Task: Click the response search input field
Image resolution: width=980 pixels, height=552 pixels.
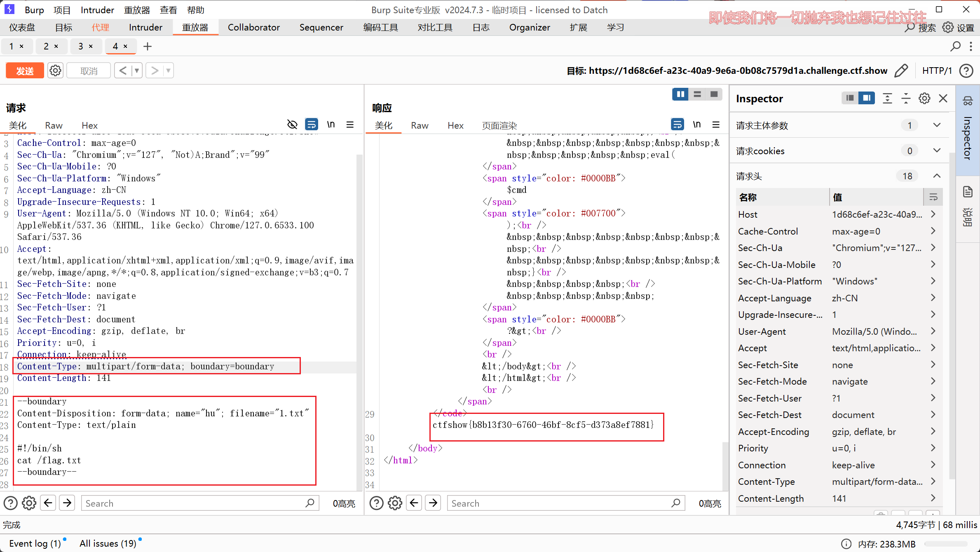Action: (566, 503)
